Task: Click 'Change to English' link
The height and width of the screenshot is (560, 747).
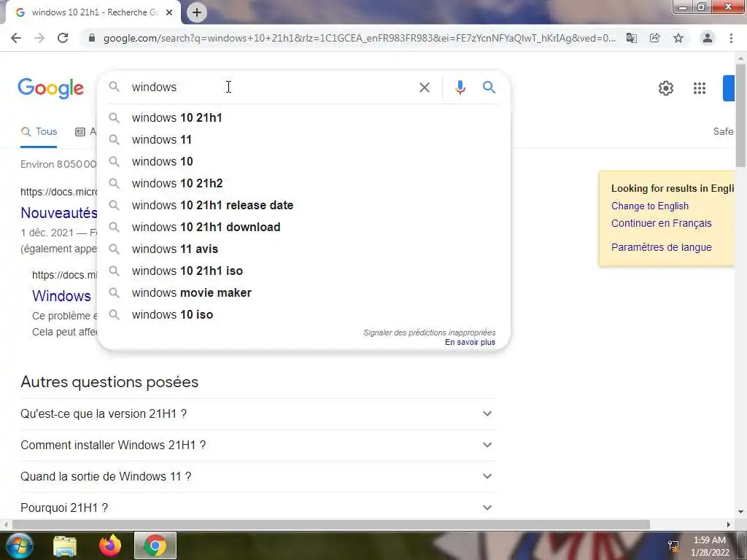Action: click(650, 206)
